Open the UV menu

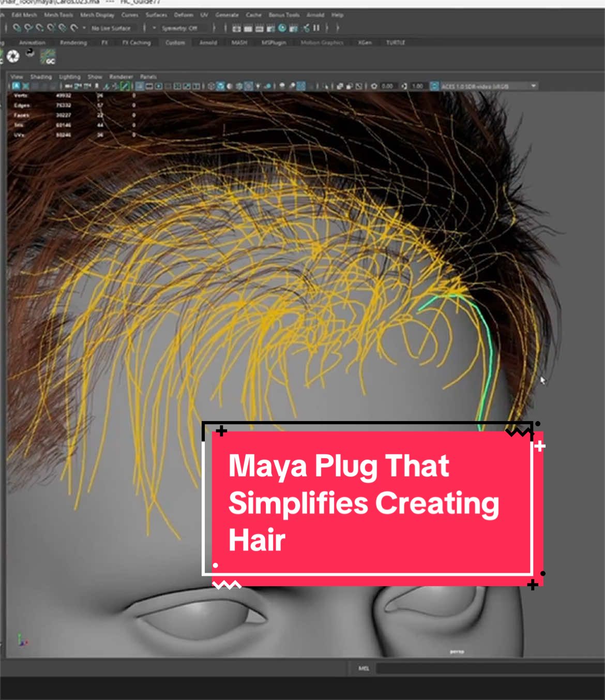(x=204, y=15)
